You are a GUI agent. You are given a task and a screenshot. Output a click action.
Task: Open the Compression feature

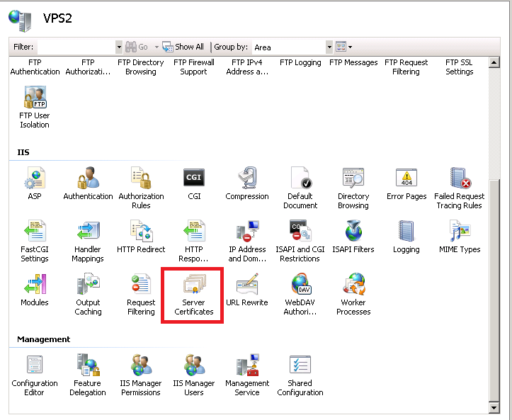point(247,183)
